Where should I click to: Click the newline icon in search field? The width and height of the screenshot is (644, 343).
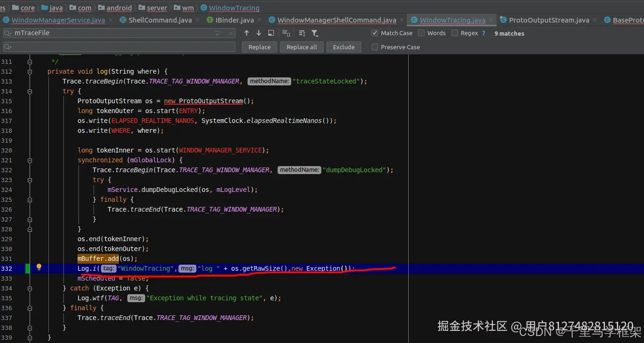pyautogui.click(x=217, y=33)
